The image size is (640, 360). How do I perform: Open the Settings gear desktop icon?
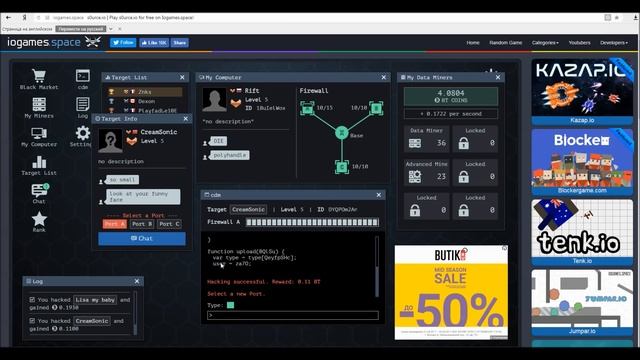pyautogui.click(x=82, y=133)
